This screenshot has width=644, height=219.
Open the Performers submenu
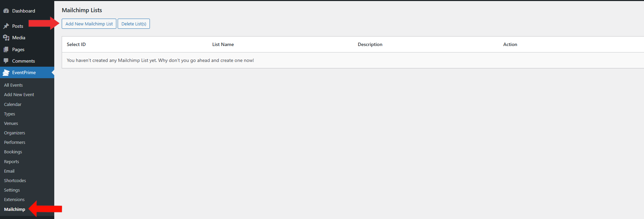pos(15,142)
